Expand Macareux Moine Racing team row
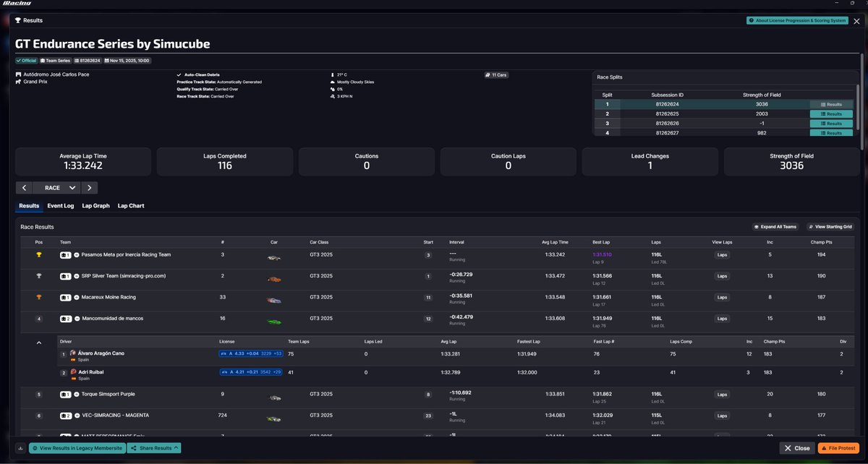Screen dimensions: 868x464 77,297
